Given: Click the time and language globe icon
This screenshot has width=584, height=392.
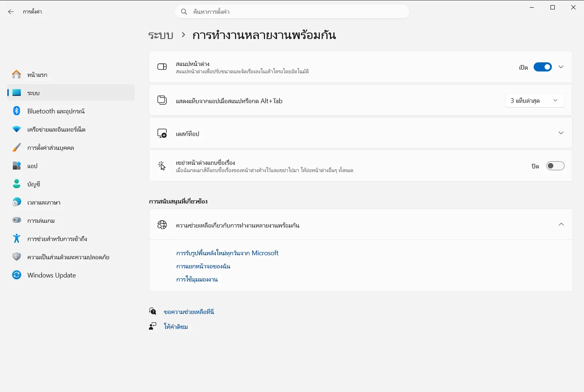Looking at the screenshot, I should [x=16, y=202].
